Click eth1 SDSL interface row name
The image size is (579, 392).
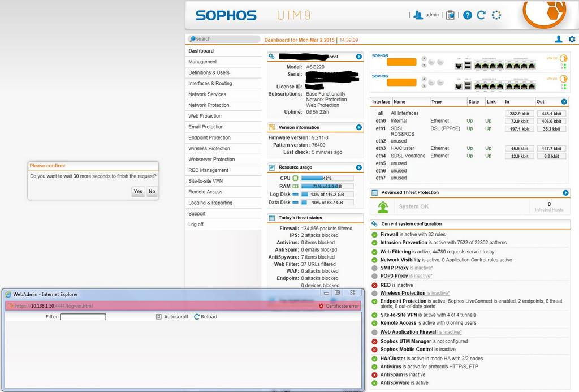(x=403, y=131)
